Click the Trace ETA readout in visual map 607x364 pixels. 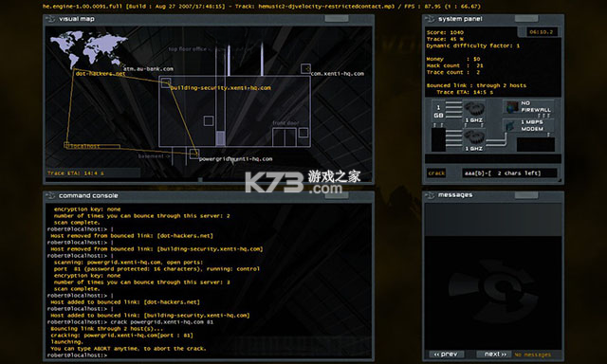coord(76,173)
